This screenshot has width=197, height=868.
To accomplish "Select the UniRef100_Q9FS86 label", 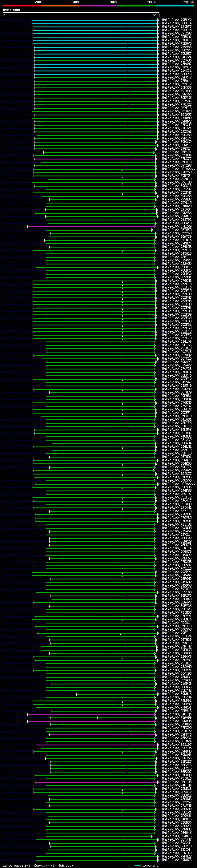I will [176, 487].
